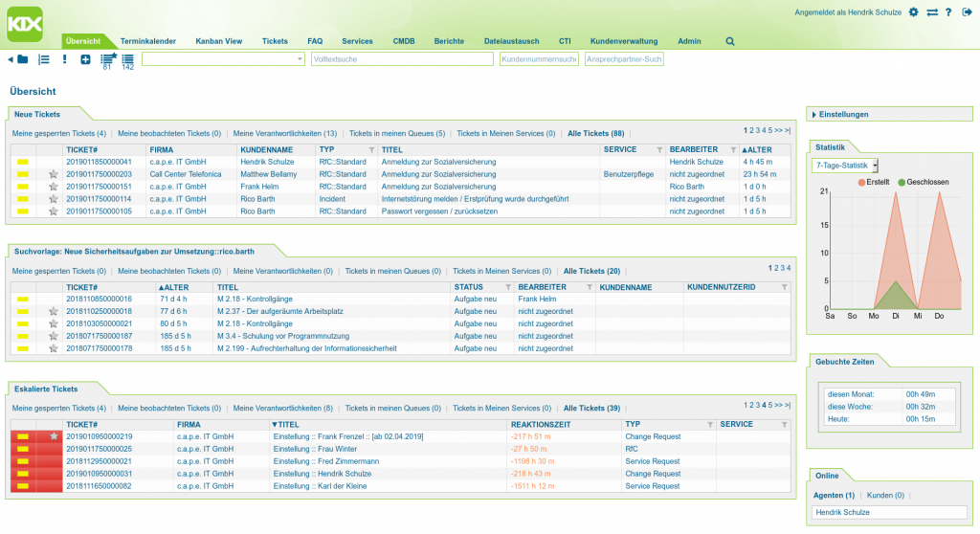The image size is (980, 534).
Task: Toggle the star on escalated ticket 2019010950000219
Action: pyautogui.click(x=54, y=436)
